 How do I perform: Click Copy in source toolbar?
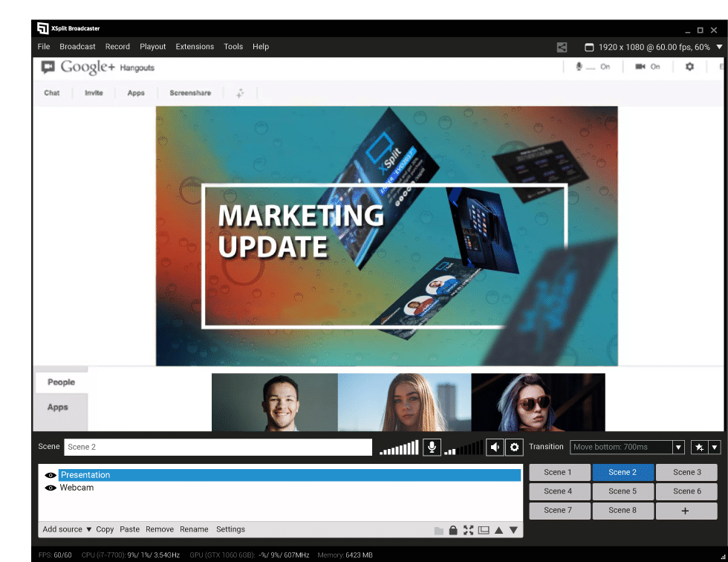[105, 529]
